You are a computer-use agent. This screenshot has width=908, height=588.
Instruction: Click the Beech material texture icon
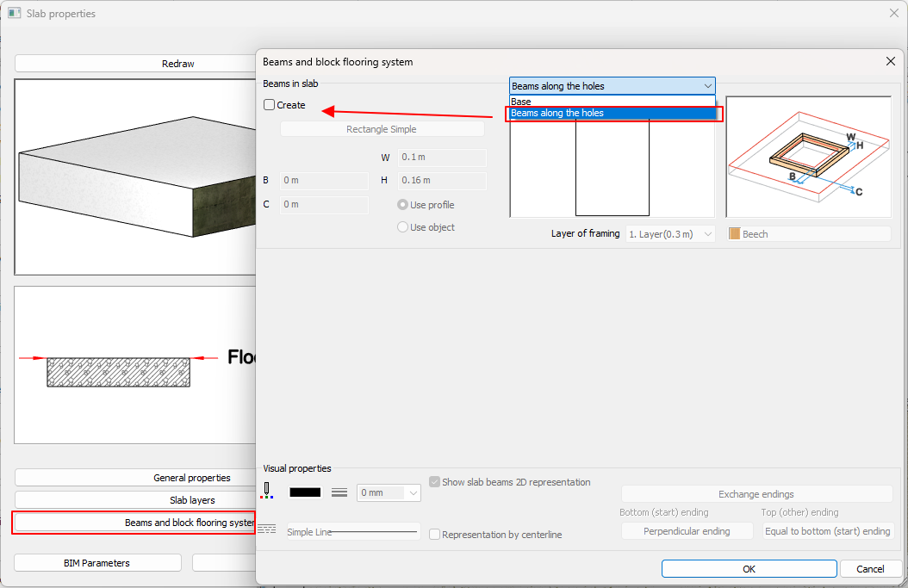(735, 234)
